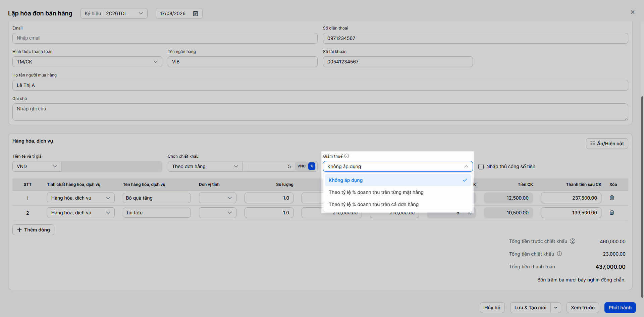Click the Số lượng column header

pos(285,184)
